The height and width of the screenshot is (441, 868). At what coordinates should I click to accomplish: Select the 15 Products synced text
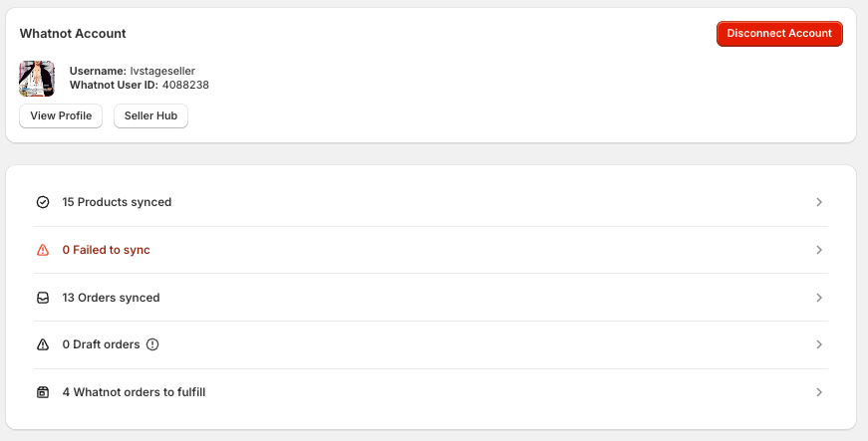pyautogui.click(x=117, y=202)
